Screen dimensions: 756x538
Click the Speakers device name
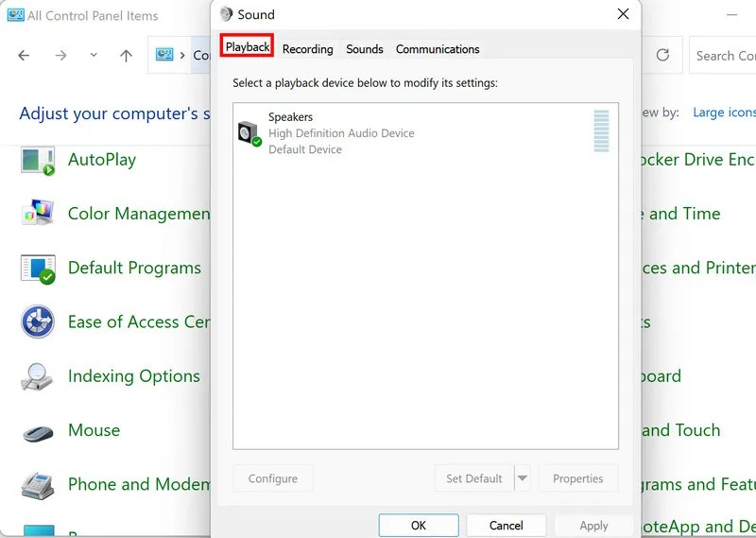click(290, 117)
